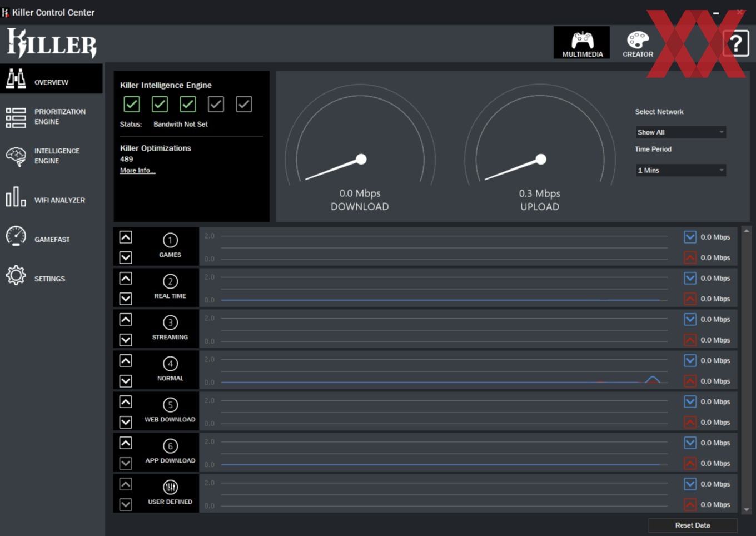Open the help question mark icon

pos(736,43)
